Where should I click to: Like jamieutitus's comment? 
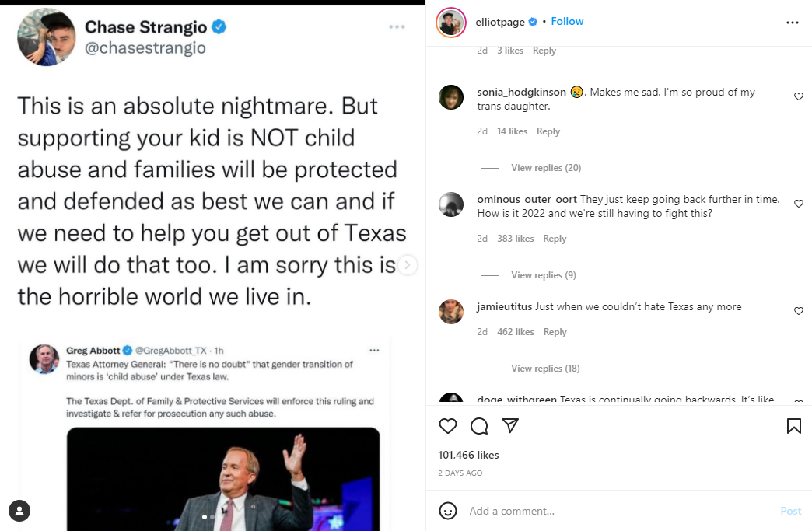(798, 311)
